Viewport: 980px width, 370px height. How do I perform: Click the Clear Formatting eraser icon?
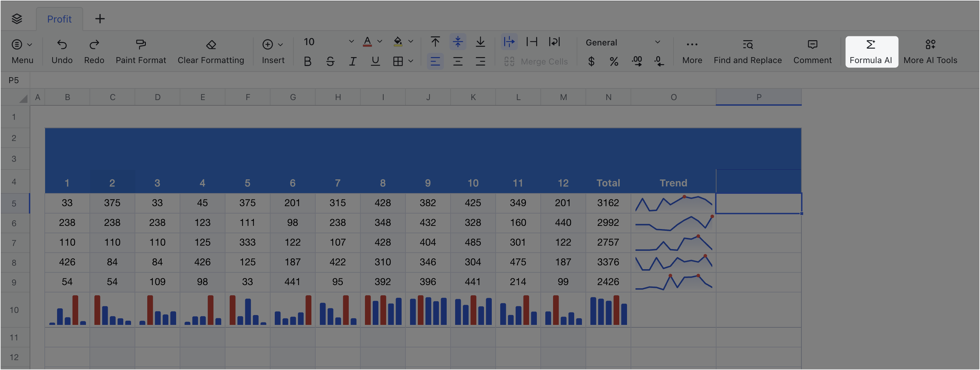pyautogui.click(x=211, y=45)
